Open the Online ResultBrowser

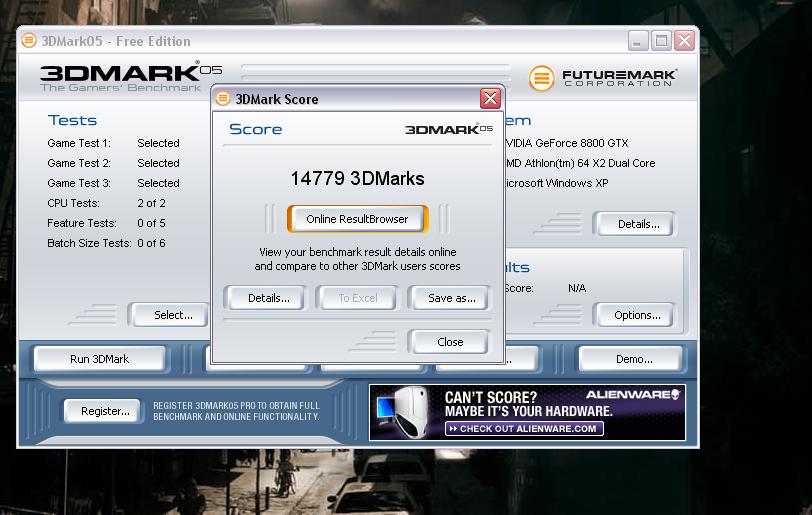(x=357, y=219)
